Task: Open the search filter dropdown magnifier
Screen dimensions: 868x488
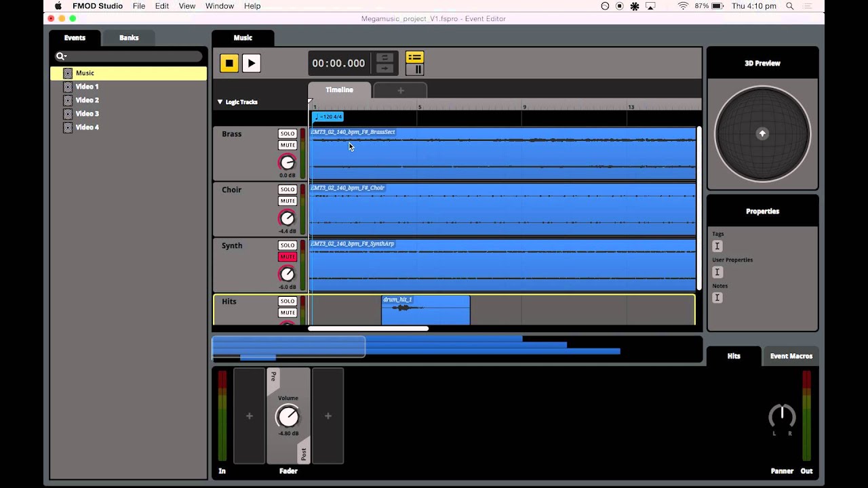Action: click(x=60, y=56)
